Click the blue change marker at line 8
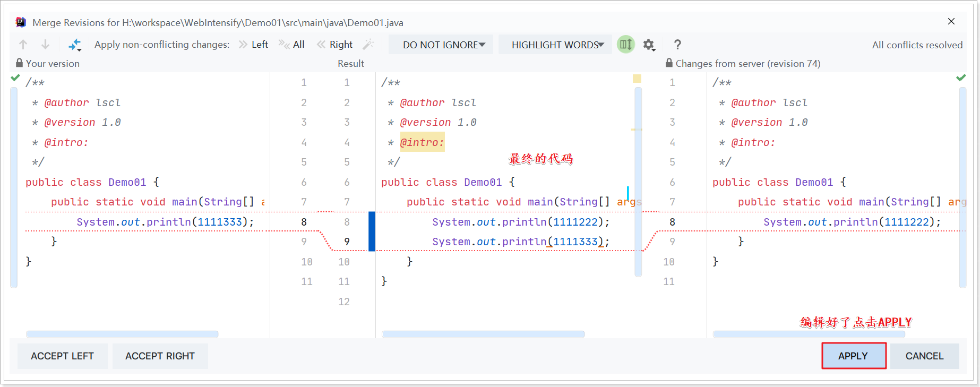This screenshot has height=387, width=980. 372,231
